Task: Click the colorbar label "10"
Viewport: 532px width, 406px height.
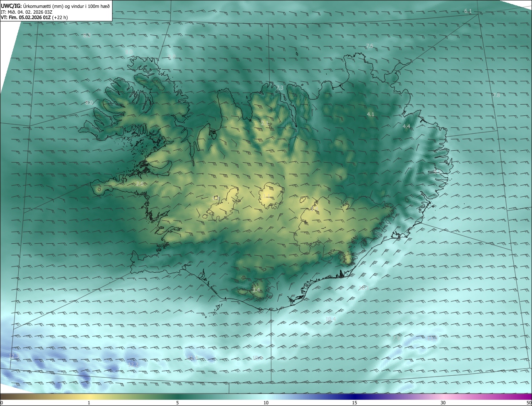Action: pos(266,403)
